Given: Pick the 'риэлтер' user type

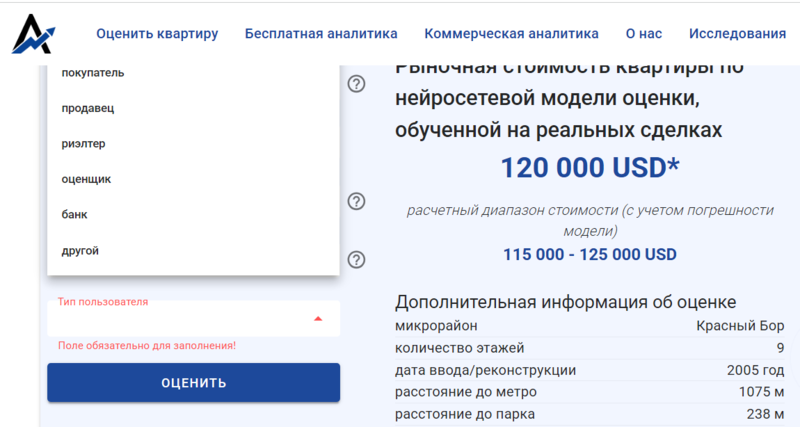Looking at the screenshot, I should (83, 144).
